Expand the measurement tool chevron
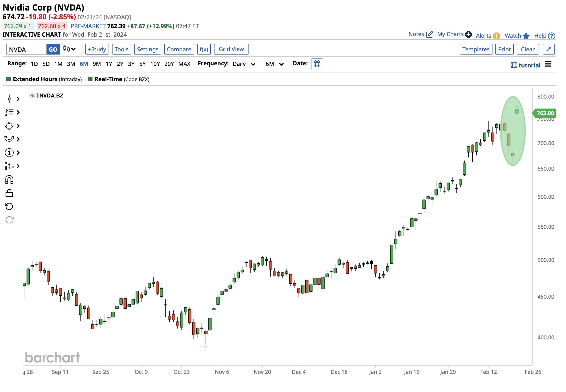 [18, 166]
